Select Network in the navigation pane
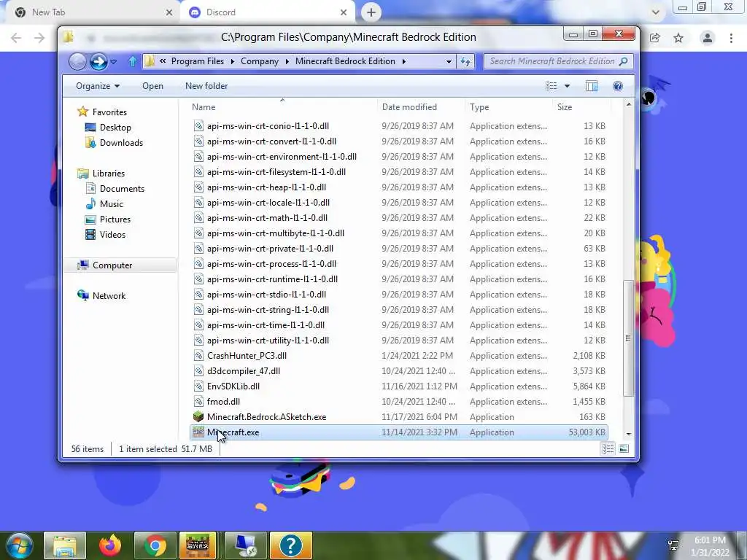 click(109, 296)
